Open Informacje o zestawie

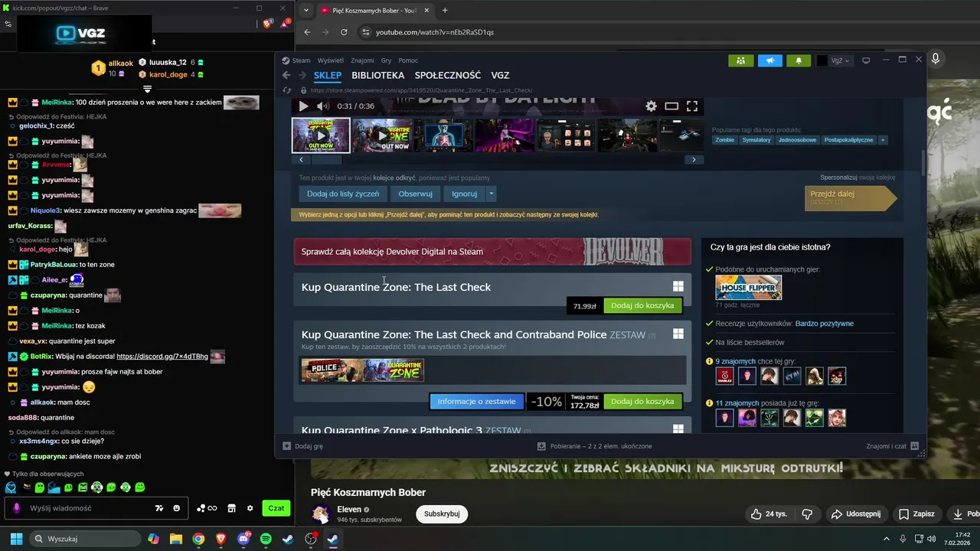[x=476, y=401]
